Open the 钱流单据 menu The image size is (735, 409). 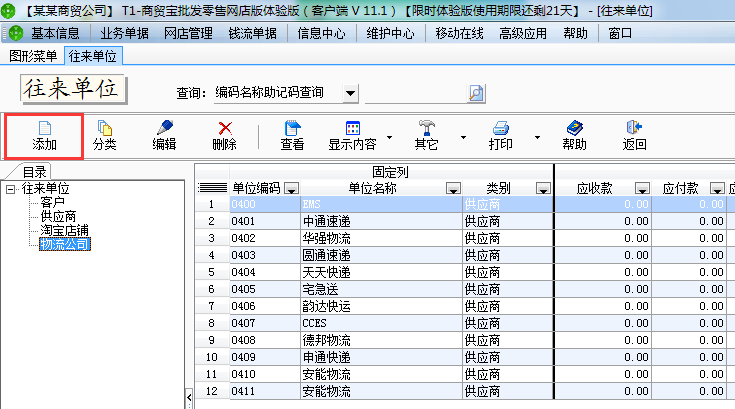(x=253, y=33)
